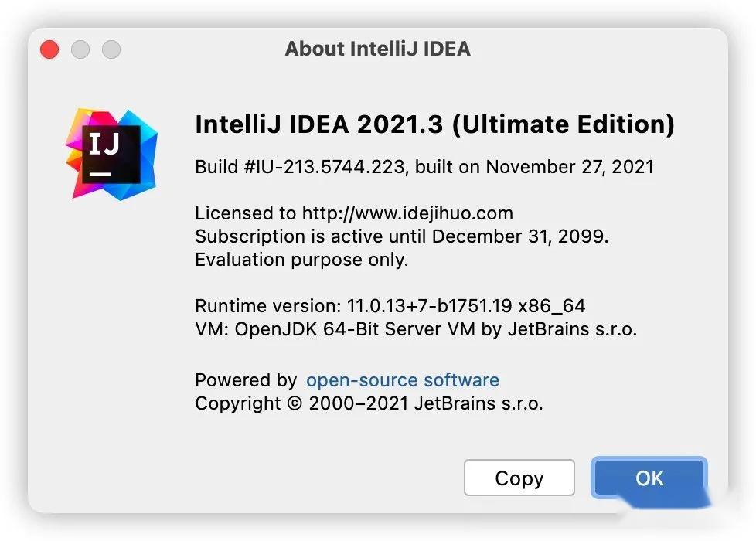Image resolution: width=756 pixels, height=541 pixels.
Task: Click '(Ultimate Edition)' in the heading
Action: (563, 124)
